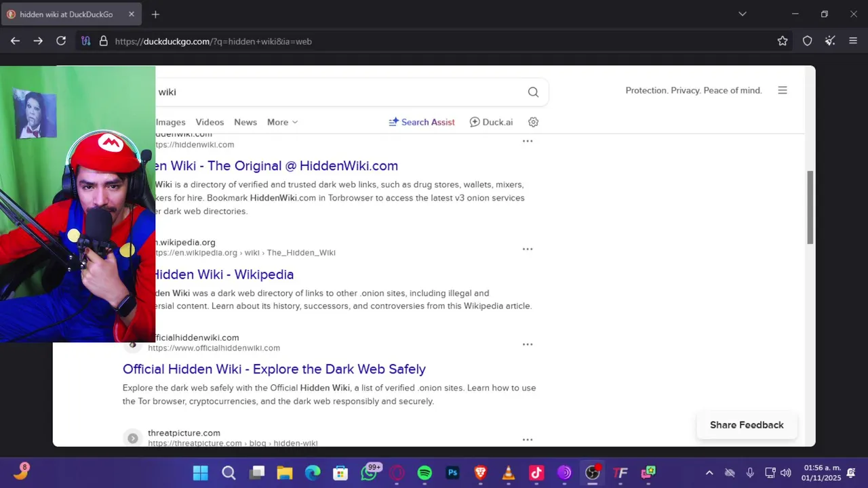
Task: Open the shield protection icon in toolbar
Action: [x=807, y=41]
